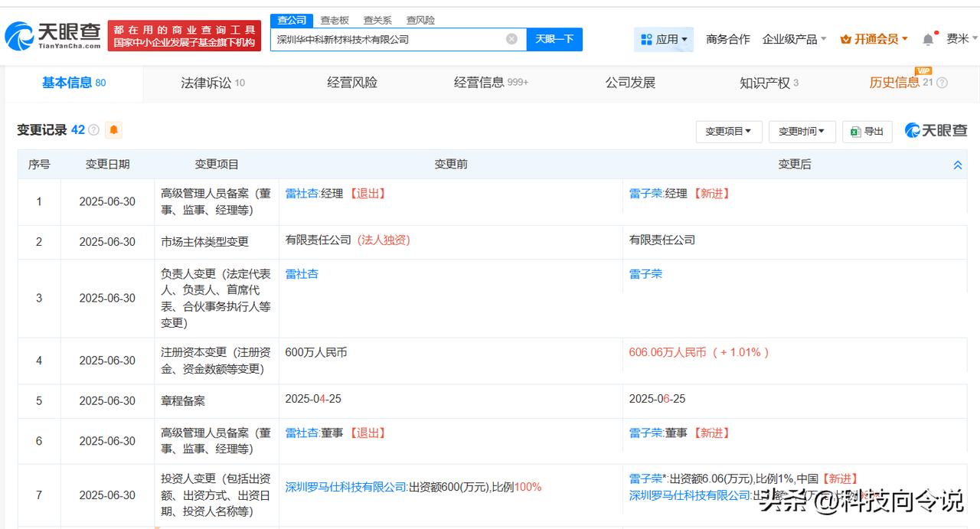Viewport: 980px width, 529px height.
Task: Click the 变更前 column header
Action: click(451, 165)
